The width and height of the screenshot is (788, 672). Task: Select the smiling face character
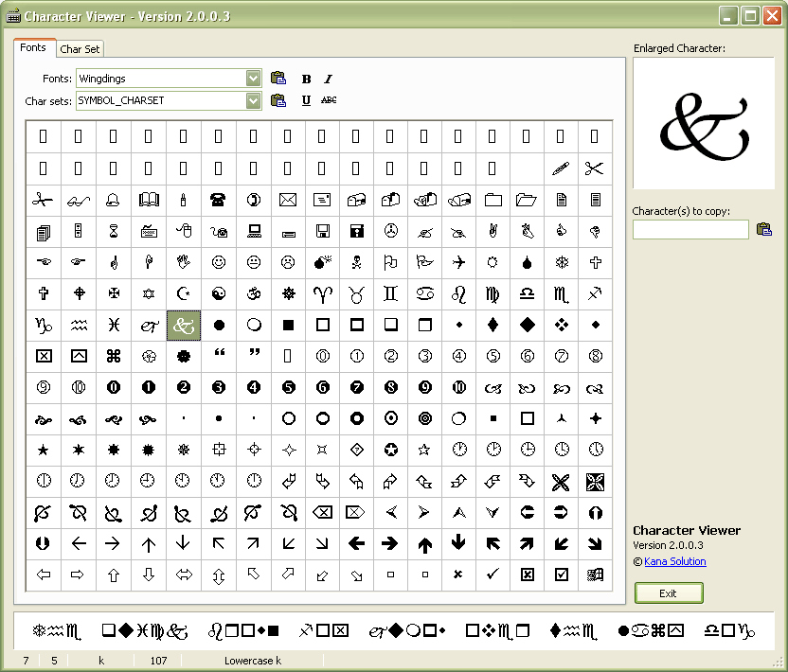pyautogui.click(x=219, y=262)
